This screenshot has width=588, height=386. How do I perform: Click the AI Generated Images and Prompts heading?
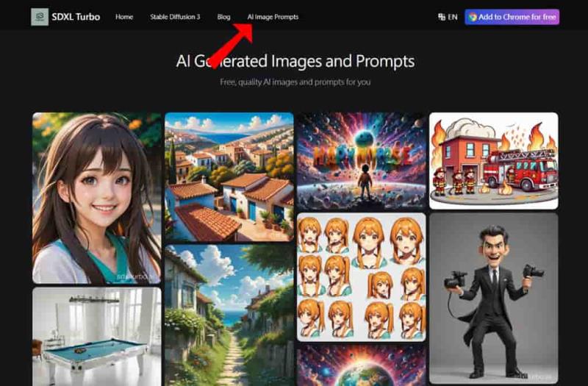coord(295,61)
